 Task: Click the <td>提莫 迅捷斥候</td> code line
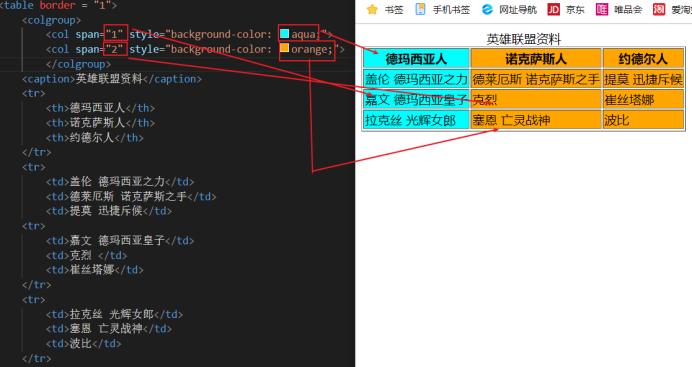tap(109, 211)
